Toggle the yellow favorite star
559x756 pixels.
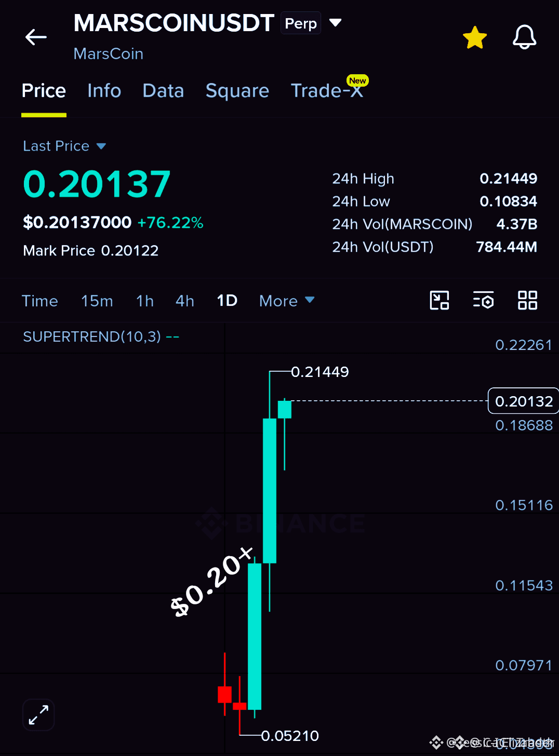[x=475, y=38]
